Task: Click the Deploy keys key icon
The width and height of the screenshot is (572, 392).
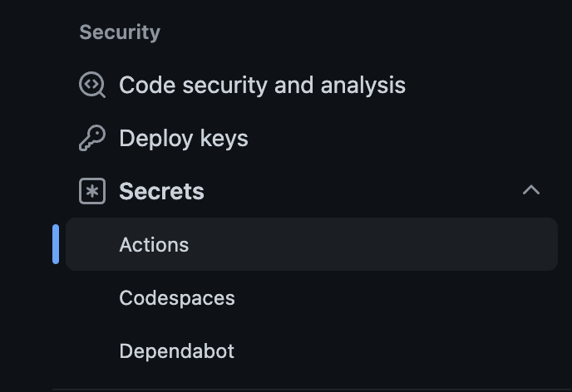Action: click(92, 138)
